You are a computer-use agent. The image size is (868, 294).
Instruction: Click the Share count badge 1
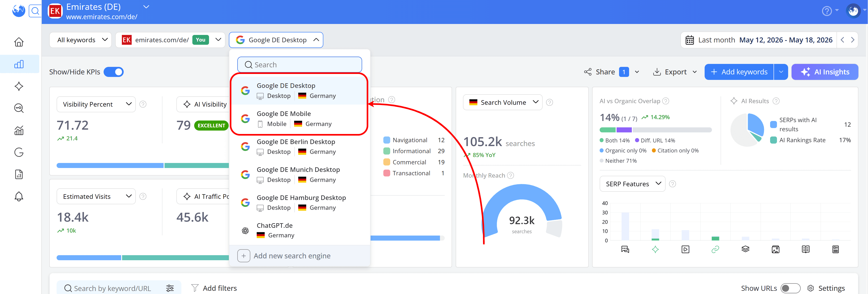[624, 72]
